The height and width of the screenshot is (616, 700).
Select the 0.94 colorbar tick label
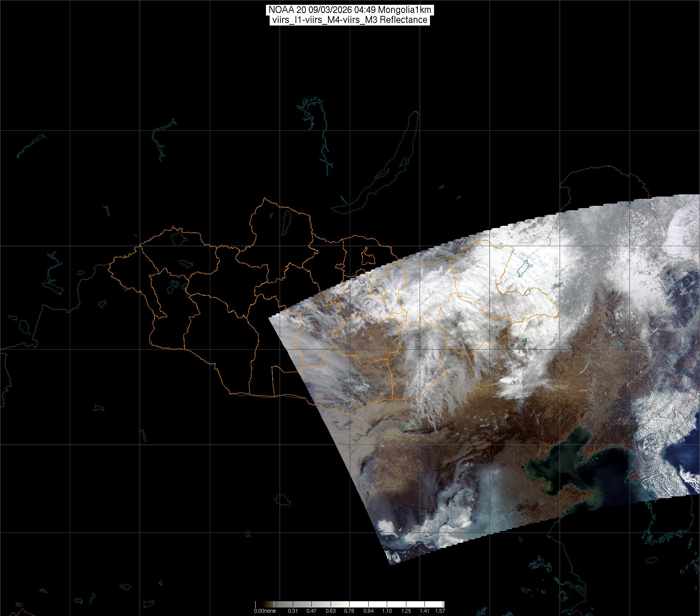pyautogui.click(x=368, y=611)
